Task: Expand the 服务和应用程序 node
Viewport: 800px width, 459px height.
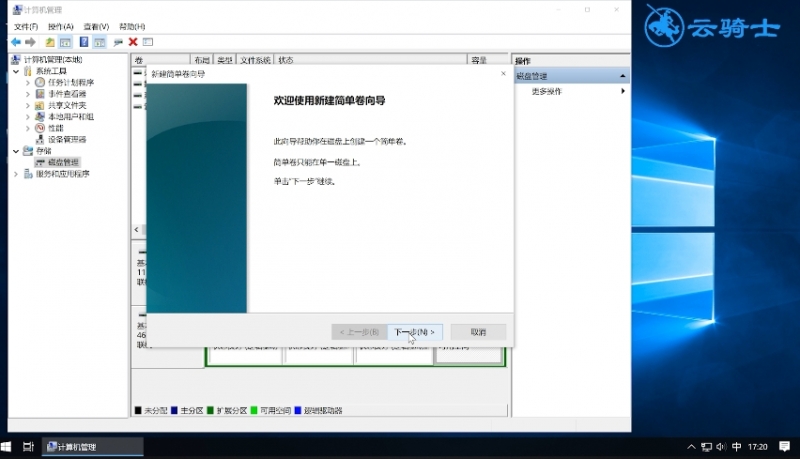Action: coord(16,174)
